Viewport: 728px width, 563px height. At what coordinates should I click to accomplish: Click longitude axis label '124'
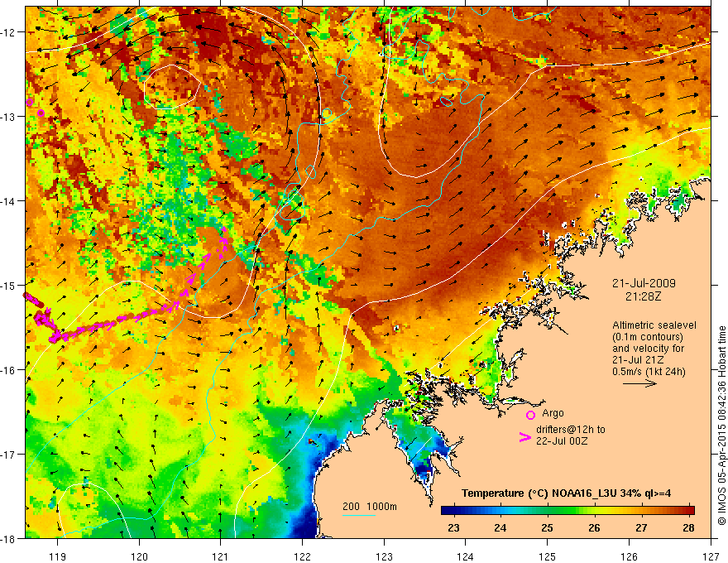tap(466, 556)
